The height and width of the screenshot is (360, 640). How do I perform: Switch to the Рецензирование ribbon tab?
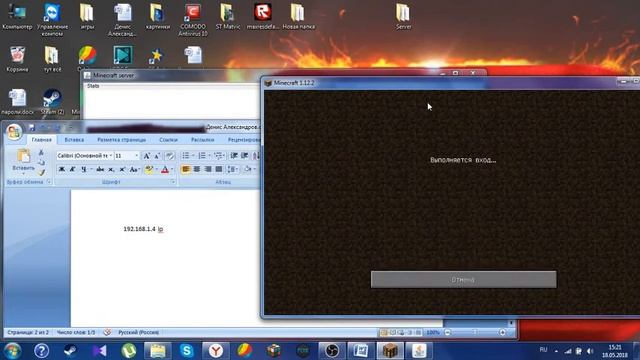point(243,140)
